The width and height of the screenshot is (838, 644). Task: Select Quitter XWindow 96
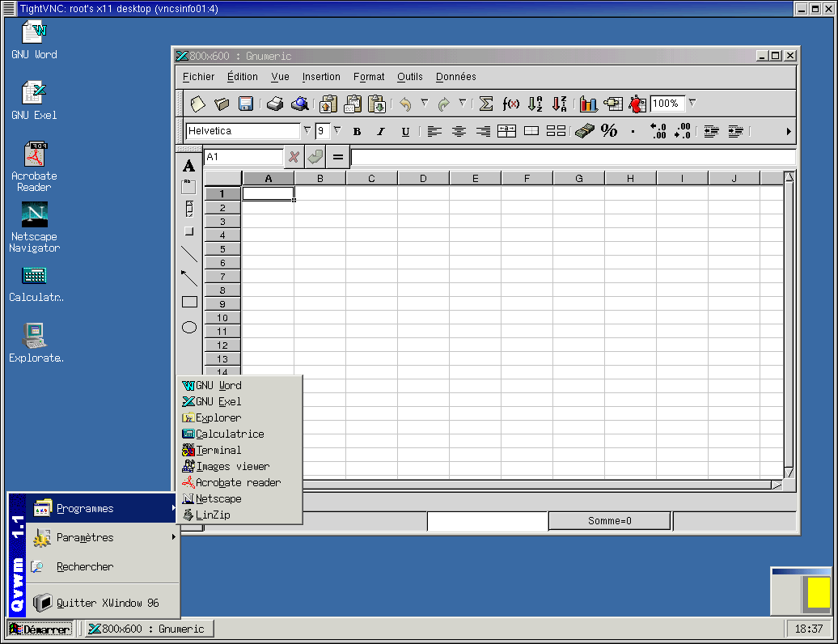coord(103,603)
